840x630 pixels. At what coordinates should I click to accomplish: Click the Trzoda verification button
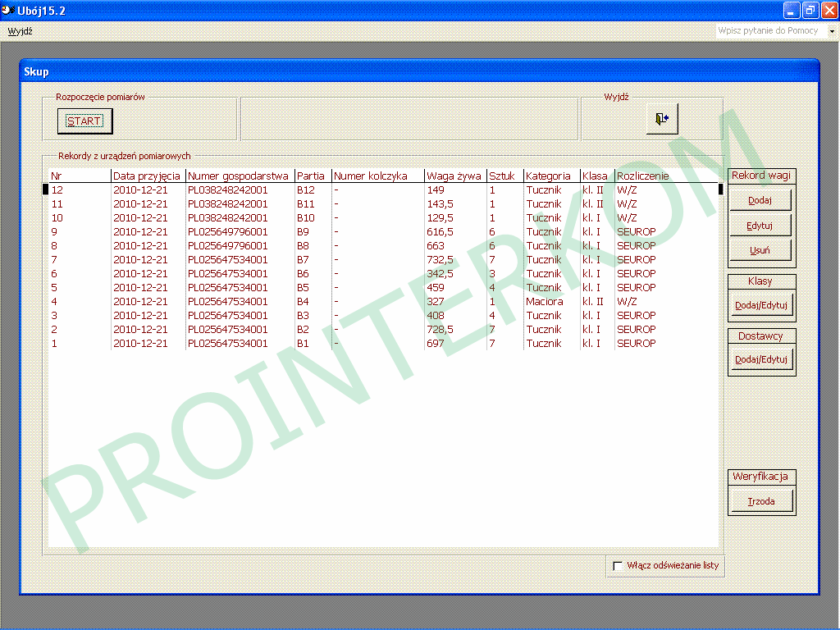(x=760, y=501)
